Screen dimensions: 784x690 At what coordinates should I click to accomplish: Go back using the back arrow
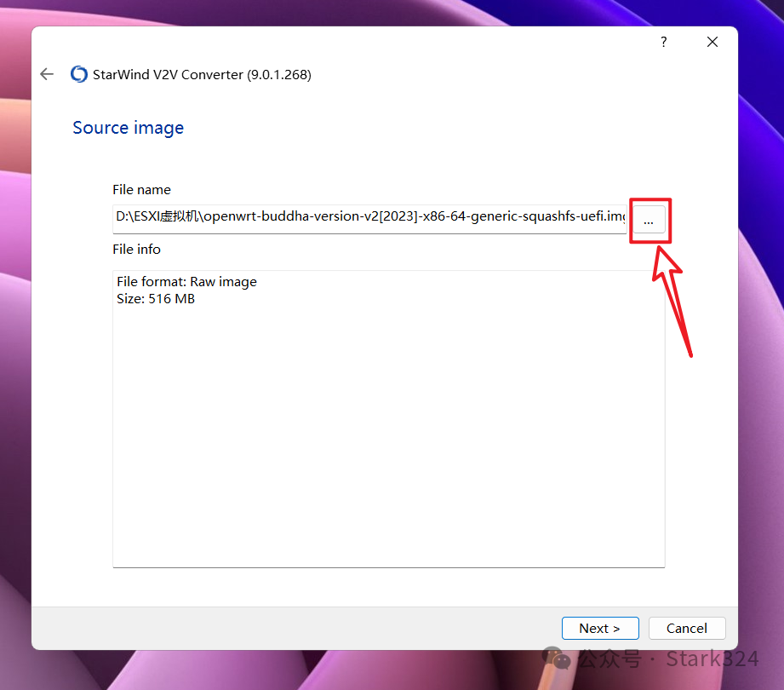pos(47,75)
